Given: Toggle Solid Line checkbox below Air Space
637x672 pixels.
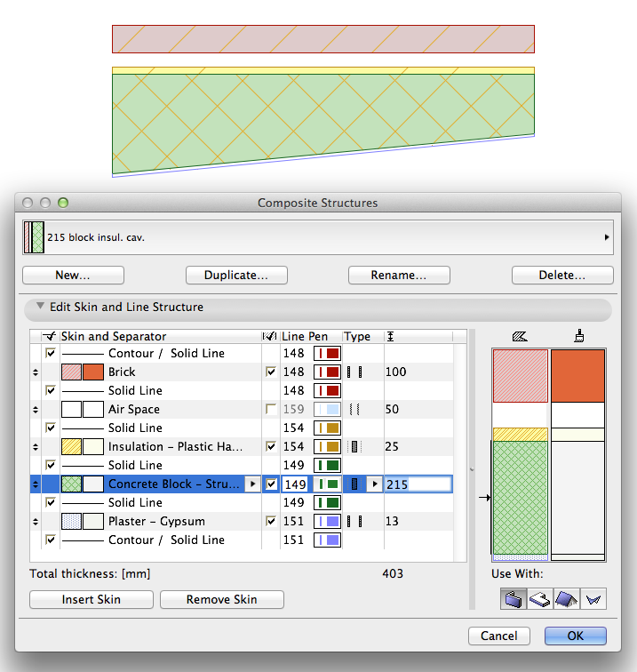Looking at the screenshot, I should 51,428.
